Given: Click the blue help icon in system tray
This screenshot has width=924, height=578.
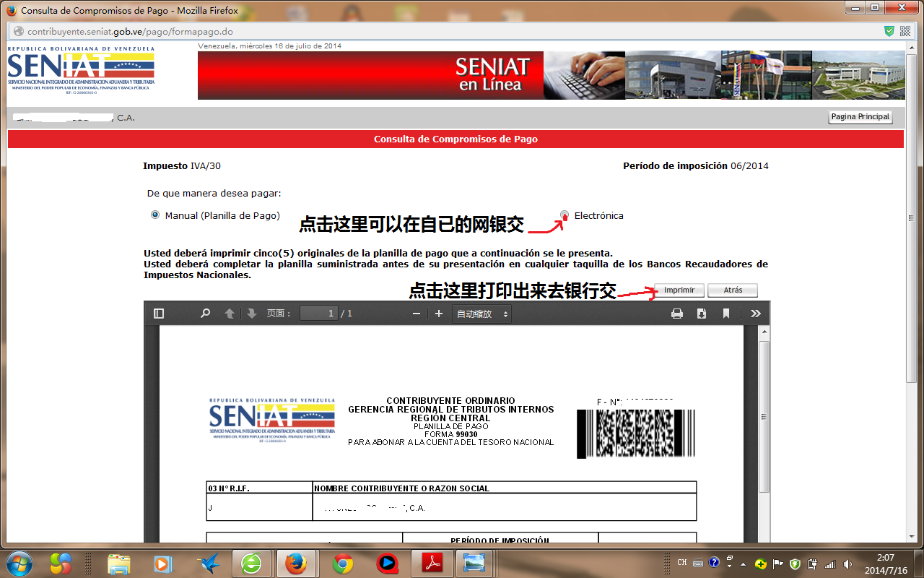Looking at the screenshot, I should [714, 563].
